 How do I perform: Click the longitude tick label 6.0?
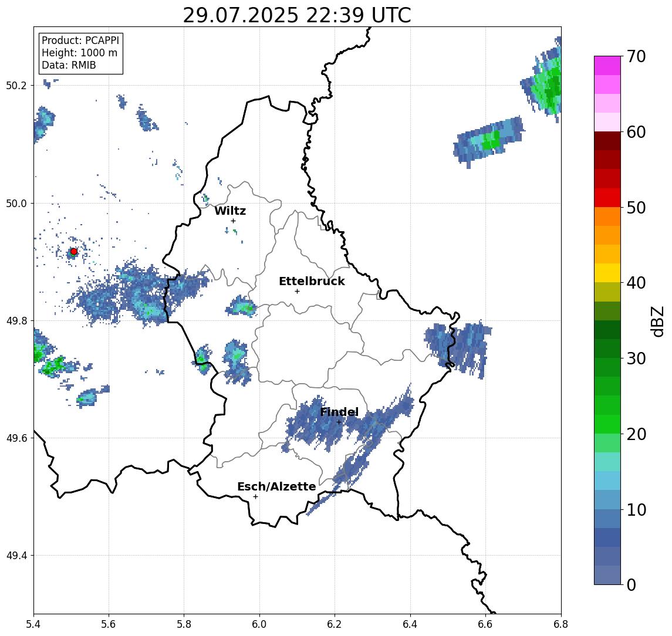coord(259,624)
